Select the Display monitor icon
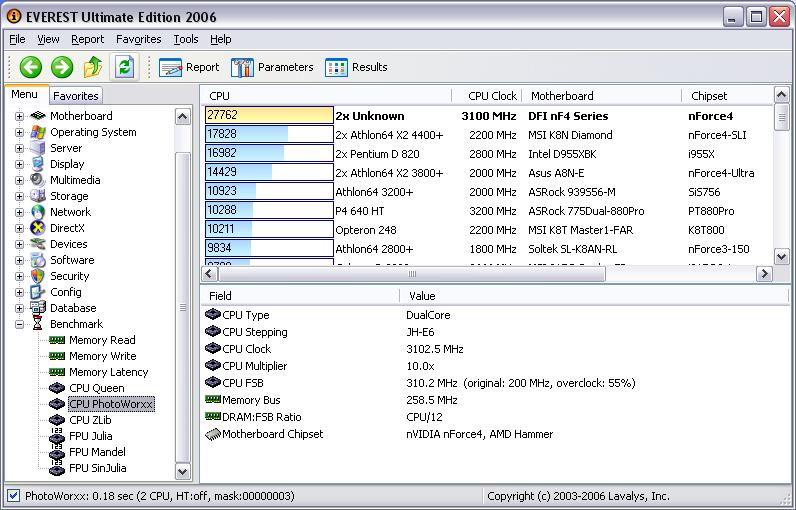Image resolution: width=796 pixels, height=510 pixels. [x=38, y=164]
